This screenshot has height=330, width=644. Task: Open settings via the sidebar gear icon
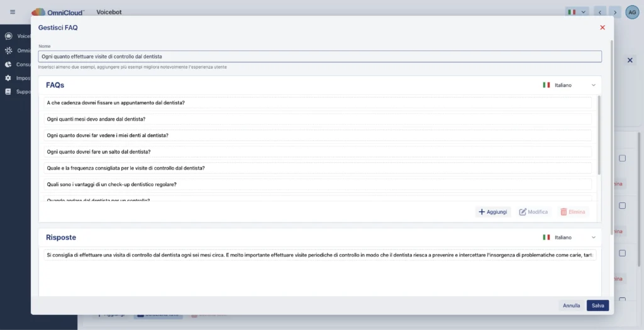click(8, 78)
